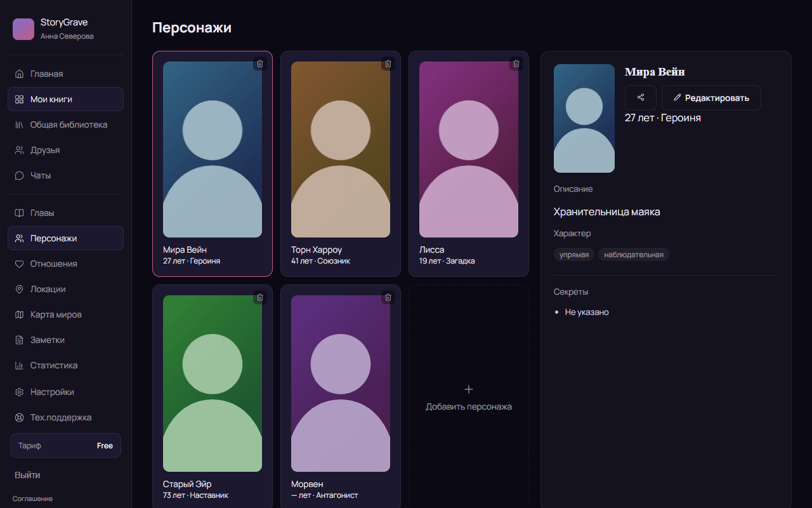Viewport: 812px width, 508px height.
Task: Open Главная home page
Action: [x=65, y=74]
